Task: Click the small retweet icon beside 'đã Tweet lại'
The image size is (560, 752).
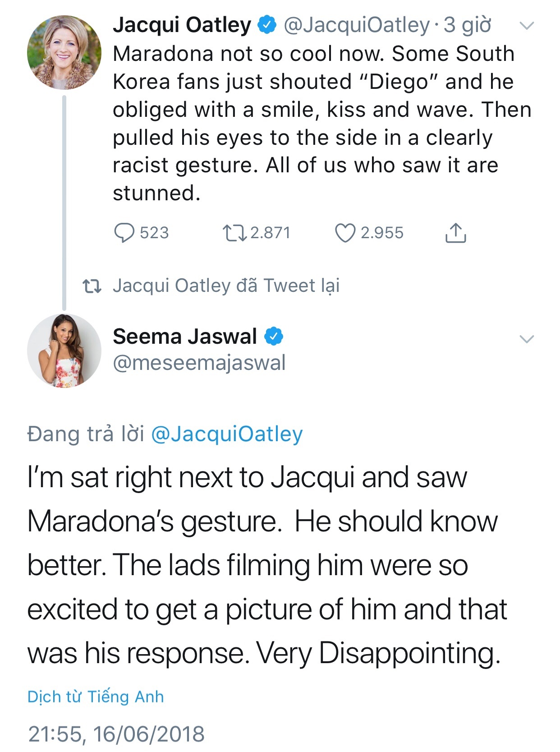Action: [x=92, y=286]
